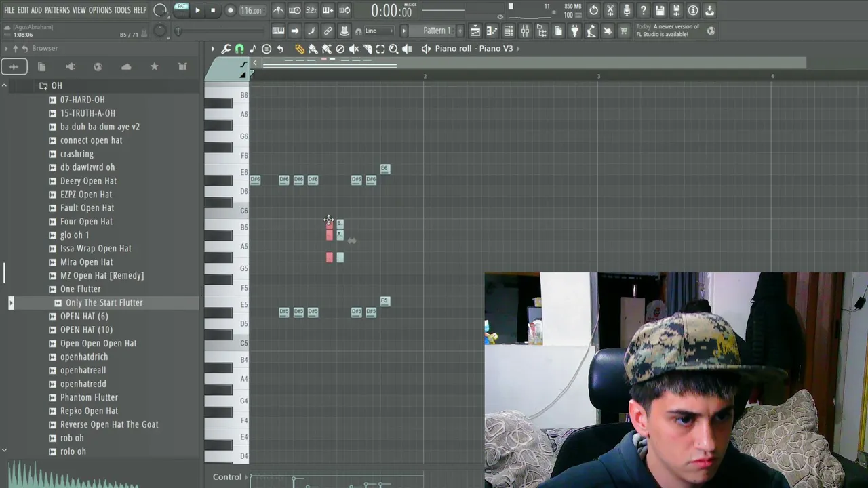The height and width of the screenshot is (488, 868).
Task: Open the EDIT menu
Action: [x=23, y=10]
